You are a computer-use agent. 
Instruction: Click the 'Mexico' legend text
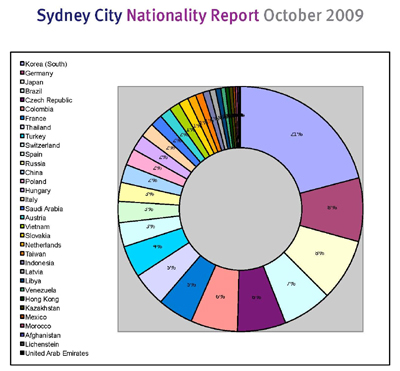coord(36,317)
